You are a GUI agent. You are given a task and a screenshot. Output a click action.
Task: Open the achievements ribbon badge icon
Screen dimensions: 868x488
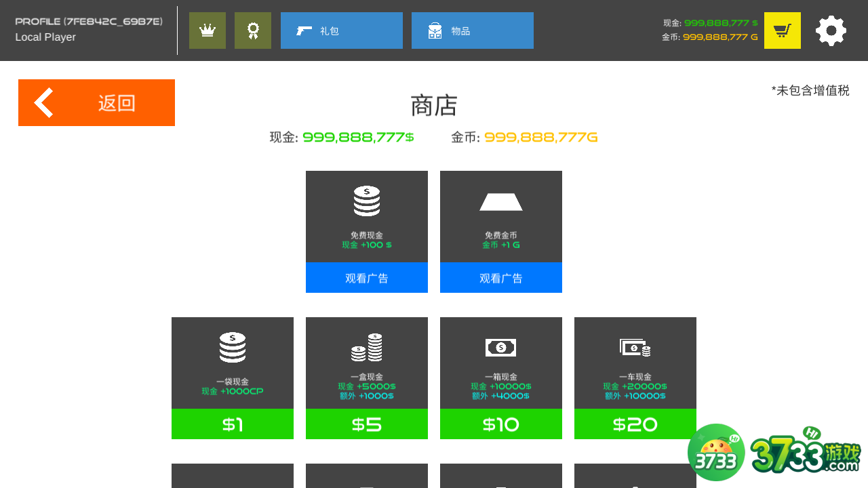point(253,30)
